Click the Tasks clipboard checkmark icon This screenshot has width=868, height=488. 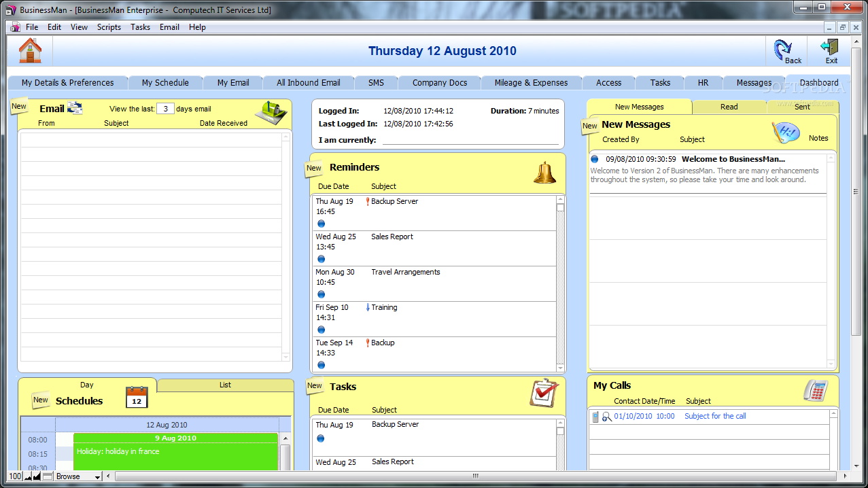coord(544,394)
